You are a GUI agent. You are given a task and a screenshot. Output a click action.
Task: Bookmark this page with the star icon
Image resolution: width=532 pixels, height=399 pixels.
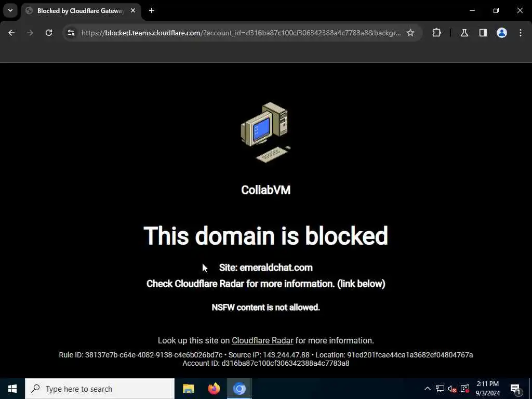point(410,33)
